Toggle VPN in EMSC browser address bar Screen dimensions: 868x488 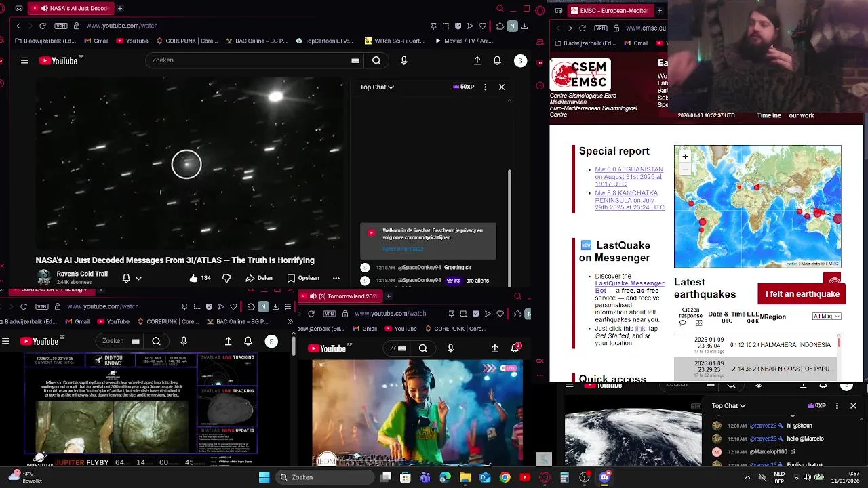(601, 28)
